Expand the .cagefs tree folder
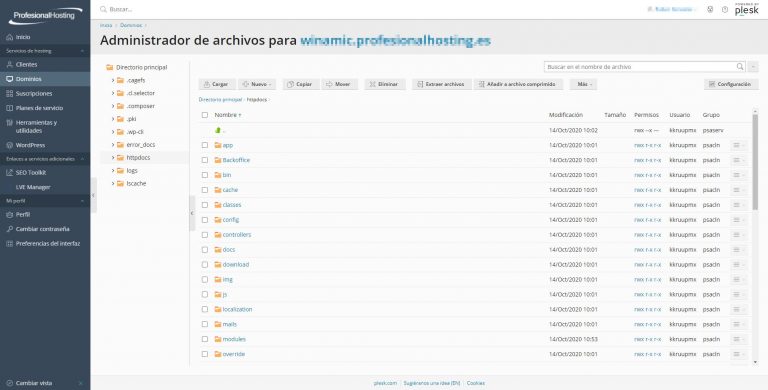 tap(113, 80)
